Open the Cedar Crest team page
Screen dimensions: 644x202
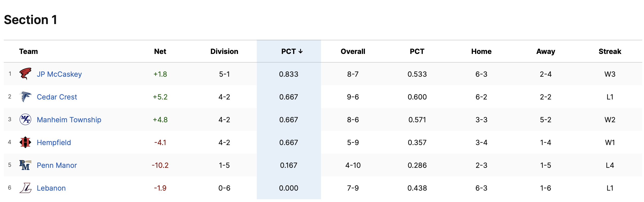(57, 97)
